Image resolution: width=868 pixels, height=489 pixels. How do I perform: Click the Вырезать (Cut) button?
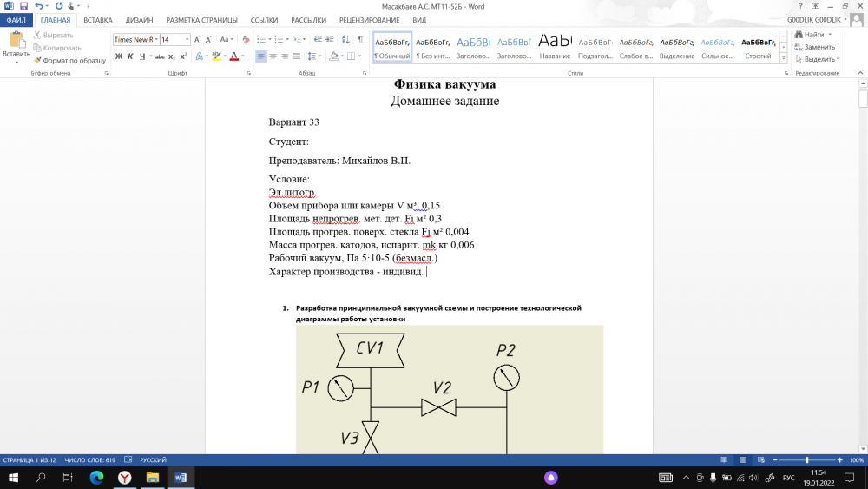click(53, 35)
